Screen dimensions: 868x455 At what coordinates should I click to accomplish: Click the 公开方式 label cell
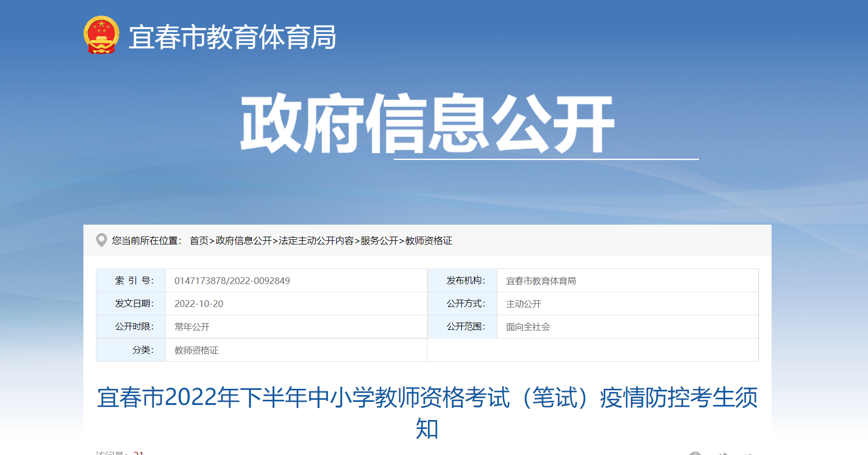[x=462, y=303]
